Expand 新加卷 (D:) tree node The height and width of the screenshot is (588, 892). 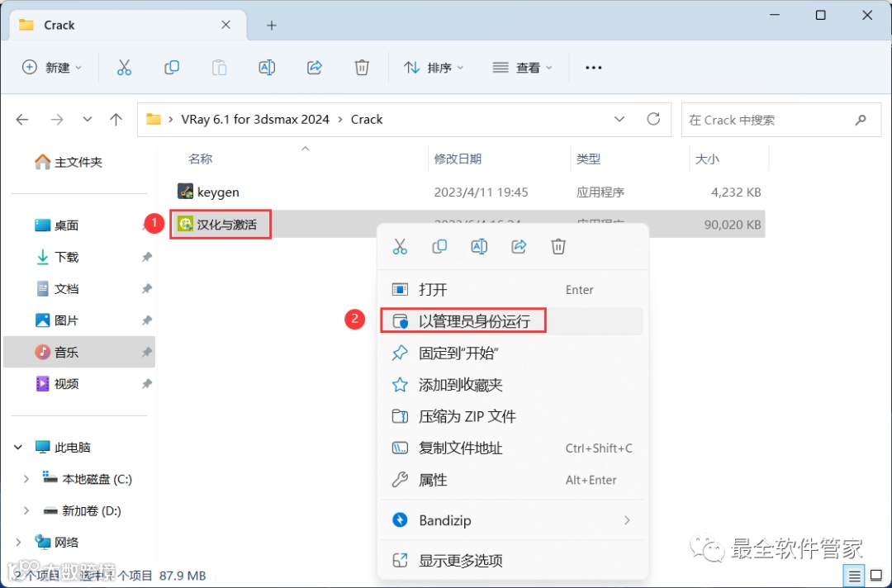(x=26, y=510)
